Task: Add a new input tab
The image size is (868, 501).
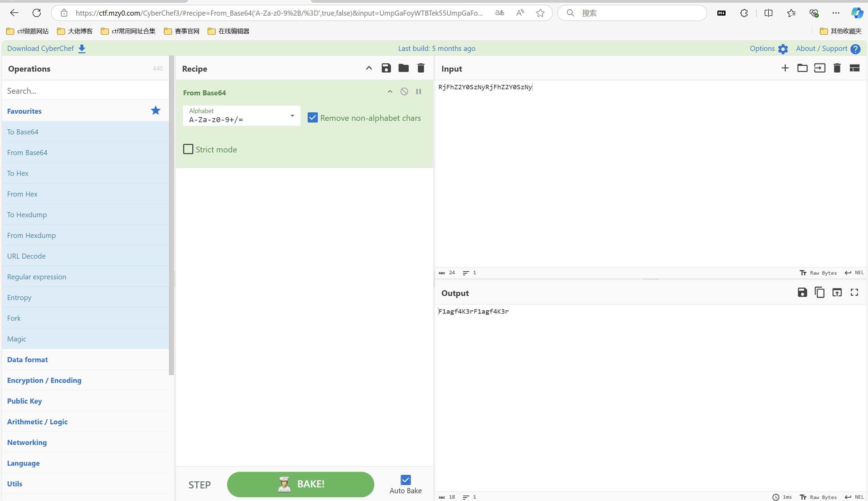Action: tap(785, 68)
